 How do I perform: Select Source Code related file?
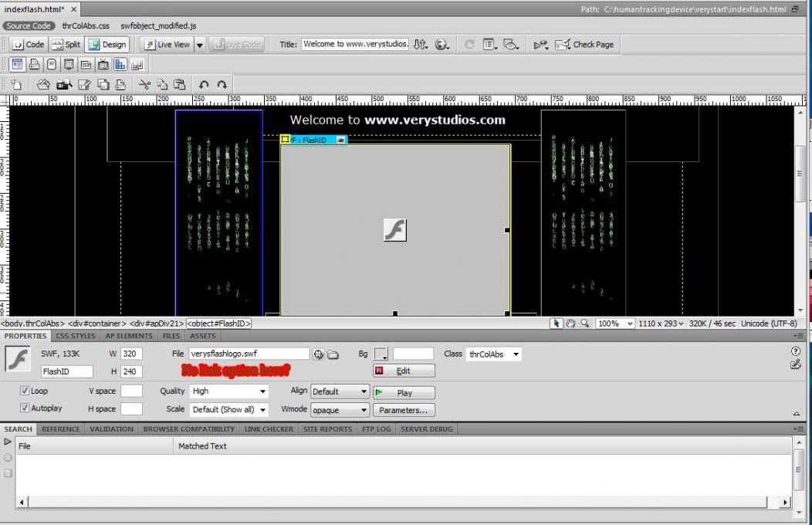pos(29,25)
